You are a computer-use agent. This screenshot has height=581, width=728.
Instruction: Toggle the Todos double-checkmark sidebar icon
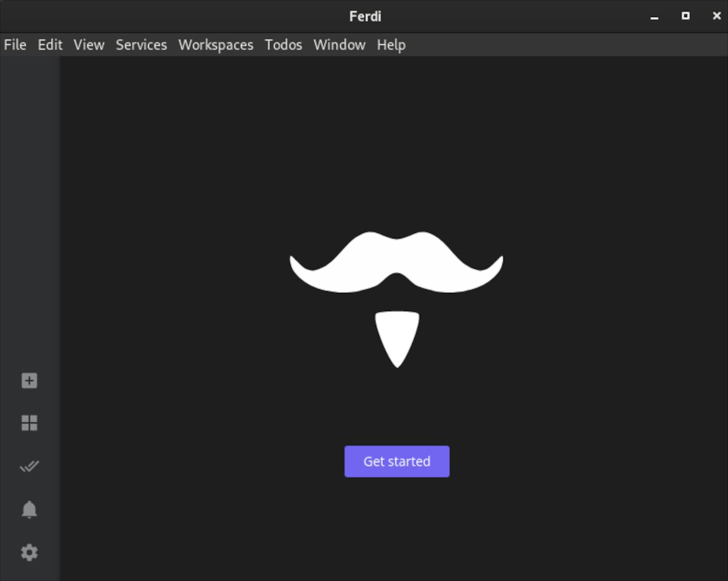click(x=29, y=466)
